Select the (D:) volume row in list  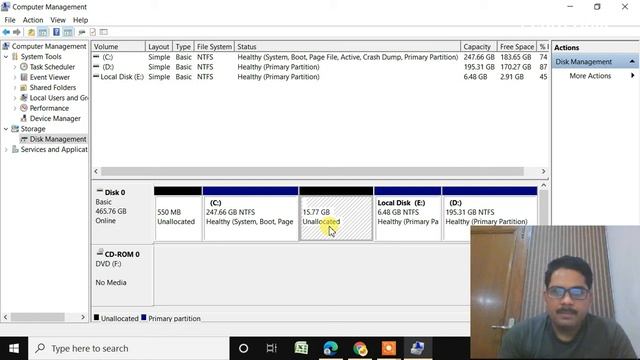[x=320, y=67]
